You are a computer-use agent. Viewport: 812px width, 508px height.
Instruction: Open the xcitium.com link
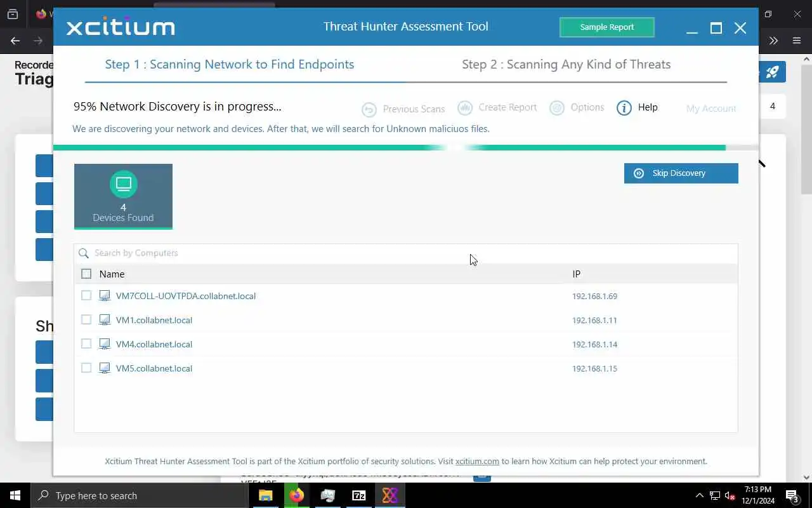click(x=477, y=462)
